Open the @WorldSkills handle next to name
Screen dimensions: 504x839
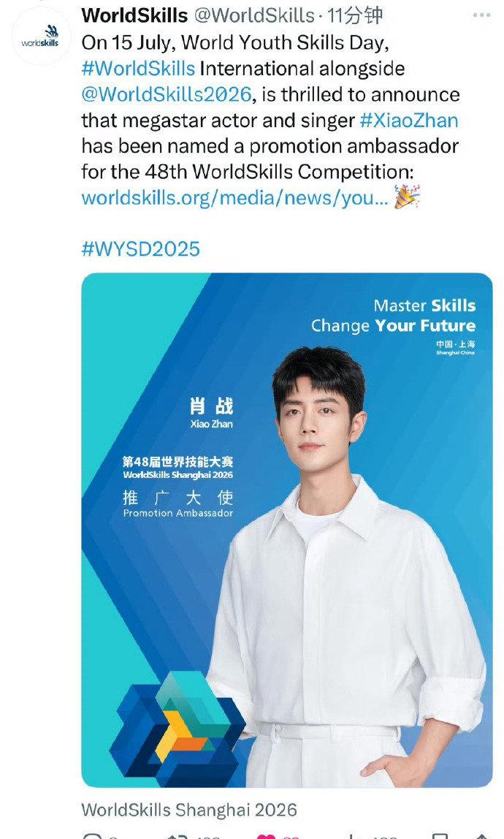coord(253,15)
